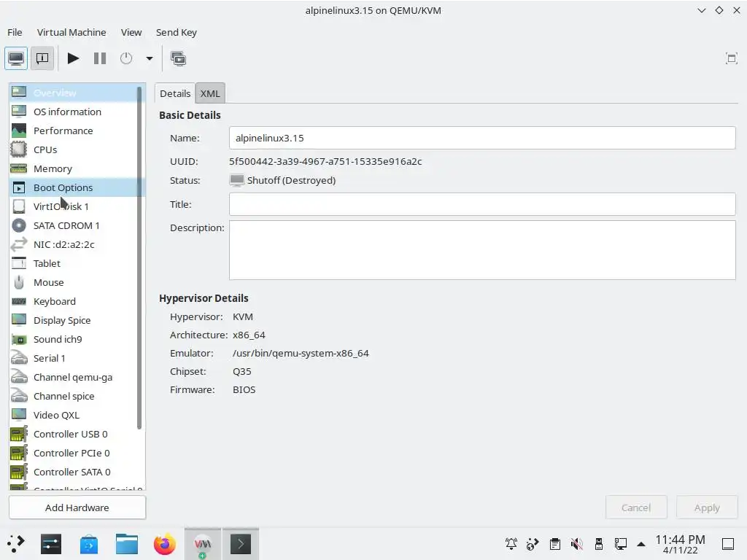
Task: Click the muted volume tray icon
Action: tap(576, 544)
